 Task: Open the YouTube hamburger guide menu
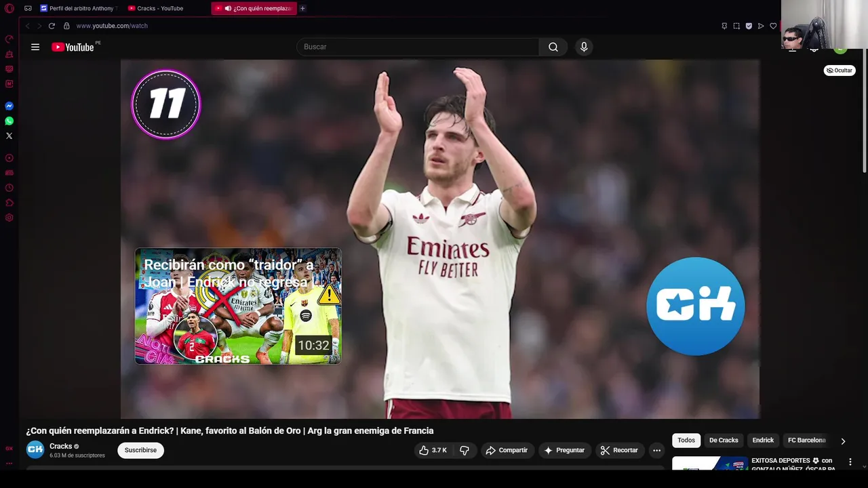[35, 47]
